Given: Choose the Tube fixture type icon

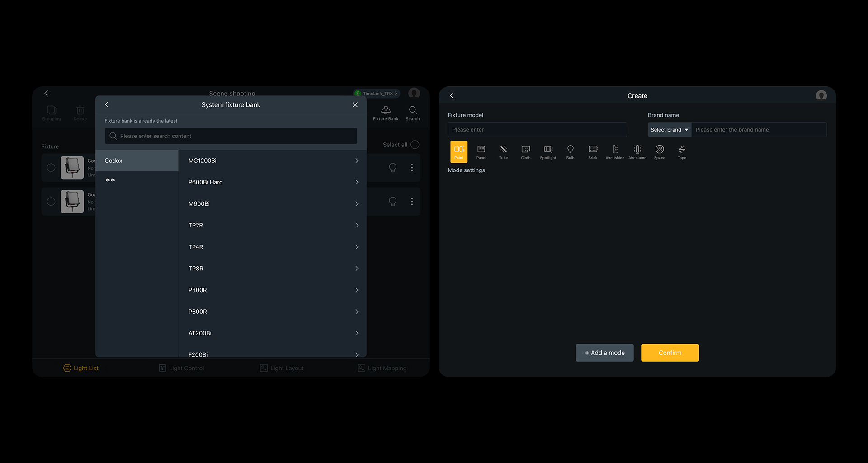Looking at the screenshot, I should (503, 151).
